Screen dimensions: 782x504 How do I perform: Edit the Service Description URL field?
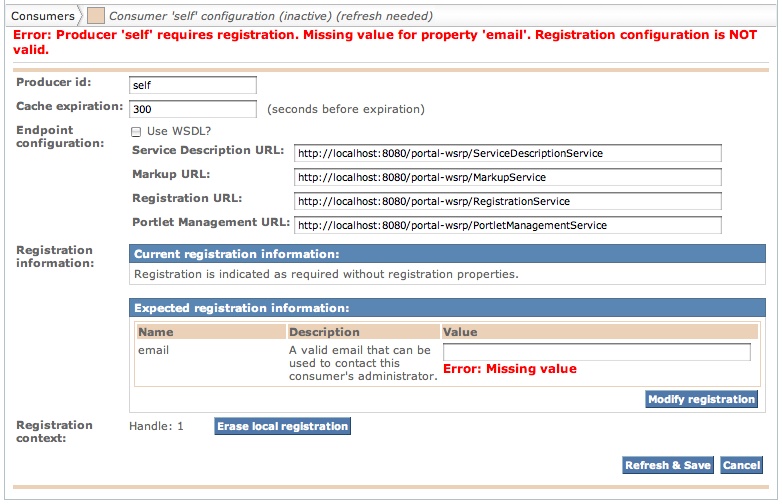[508, 153]
